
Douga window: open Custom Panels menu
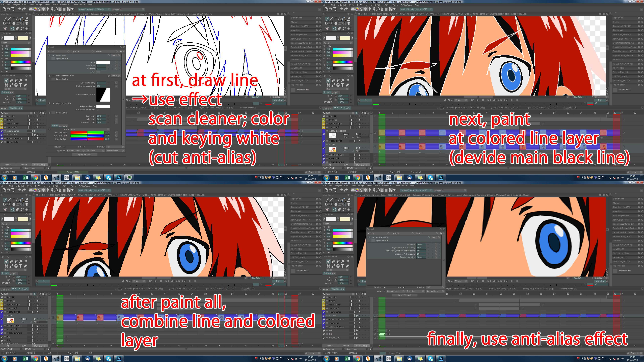click(78, 5)
